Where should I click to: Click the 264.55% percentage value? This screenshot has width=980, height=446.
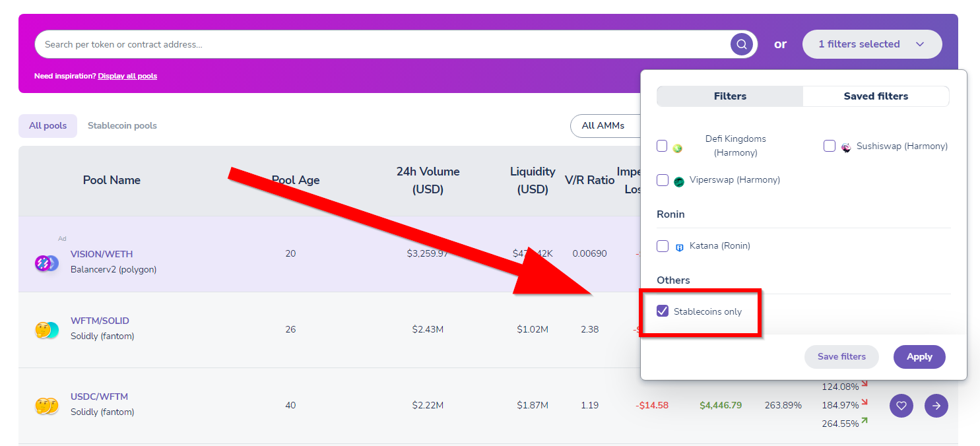click(x=840, y=424)
